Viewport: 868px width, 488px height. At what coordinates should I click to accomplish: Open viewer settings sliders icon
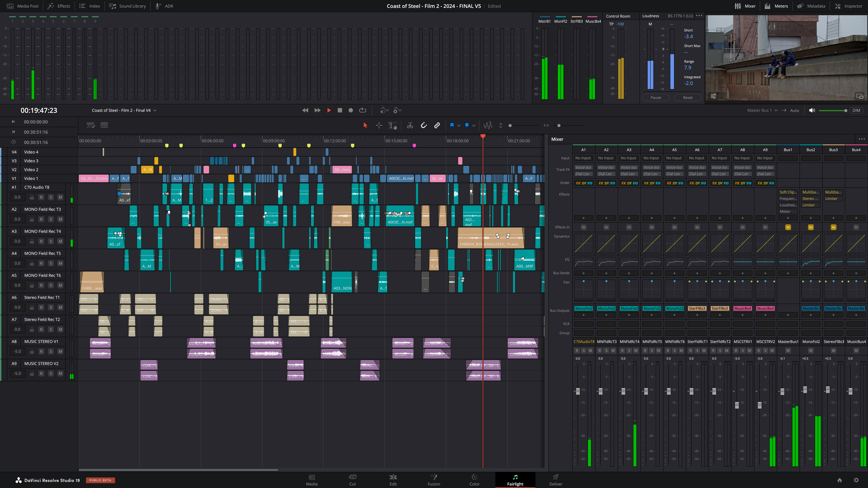[x=713, y=96]
